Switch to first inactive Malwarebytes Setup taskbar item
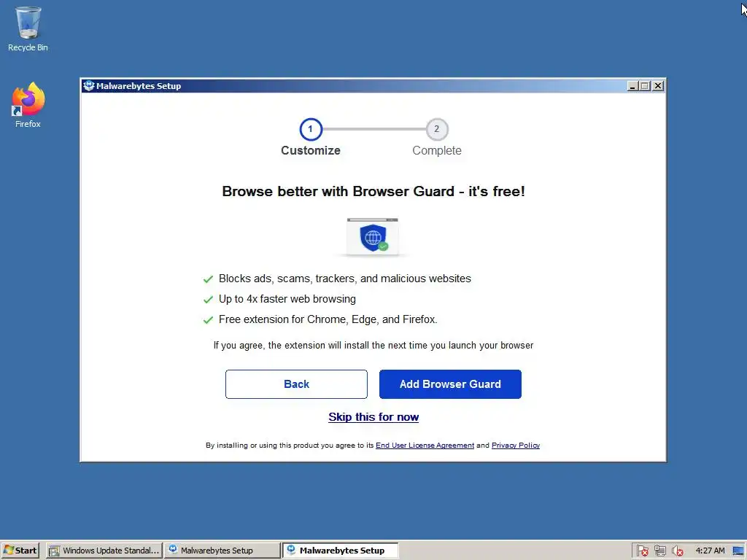 point(222,551)
